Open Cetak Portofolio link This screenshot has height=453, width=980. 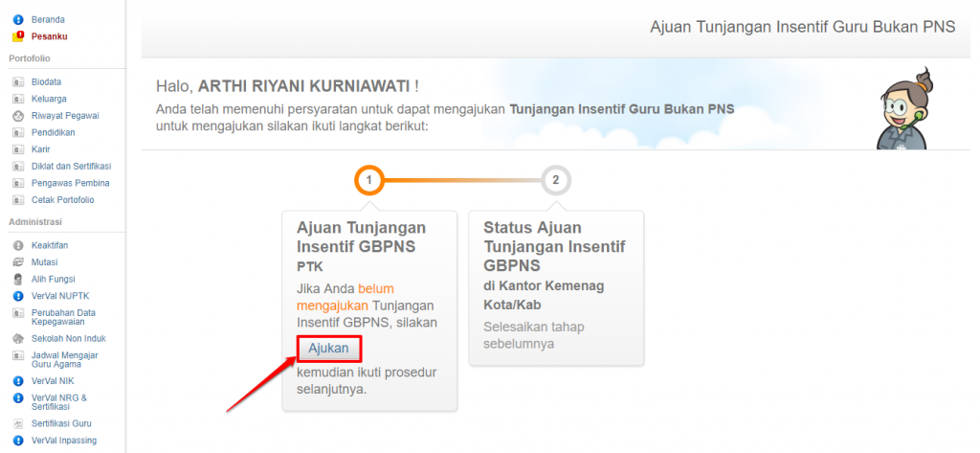[62, 200]
